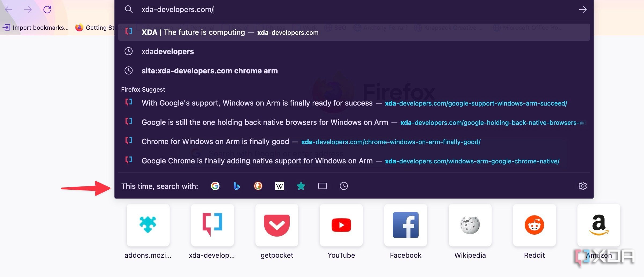The image size is (644, 277).
Task: Open 'Google Chrome is finally adding native support' result
Action: (x=257, y=161)
